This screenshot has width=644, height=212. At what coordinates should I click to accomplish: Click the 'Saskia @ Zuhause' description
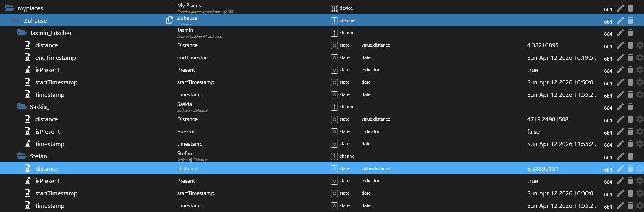[192, 111]
